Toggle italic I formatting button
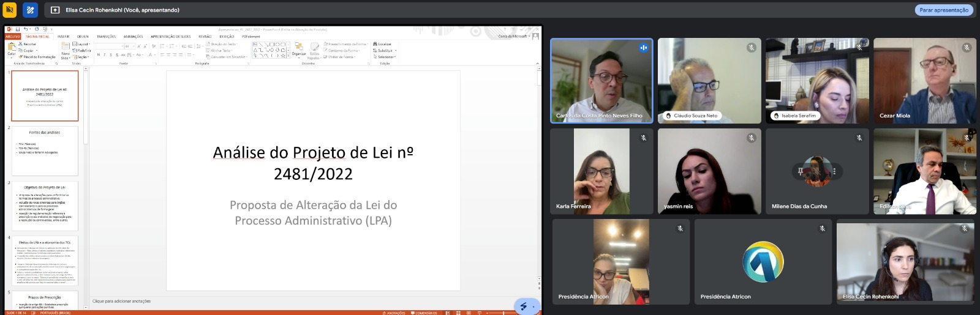This screenshot has width=980, height=315. click(x=104, y=55)
